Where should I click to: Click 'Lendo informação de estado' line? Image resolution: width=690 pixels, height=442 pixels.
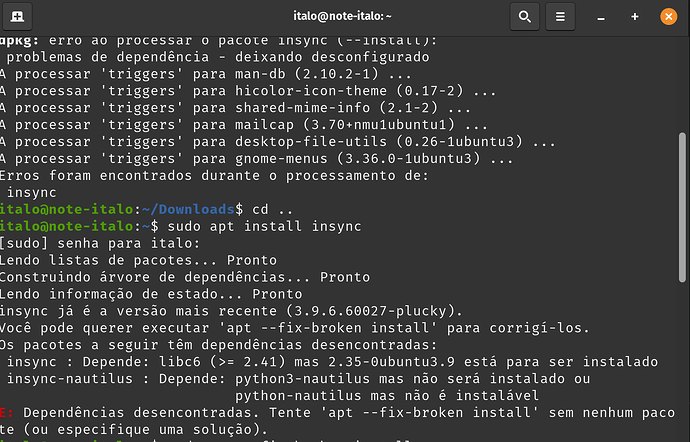[x=151, y=294]
